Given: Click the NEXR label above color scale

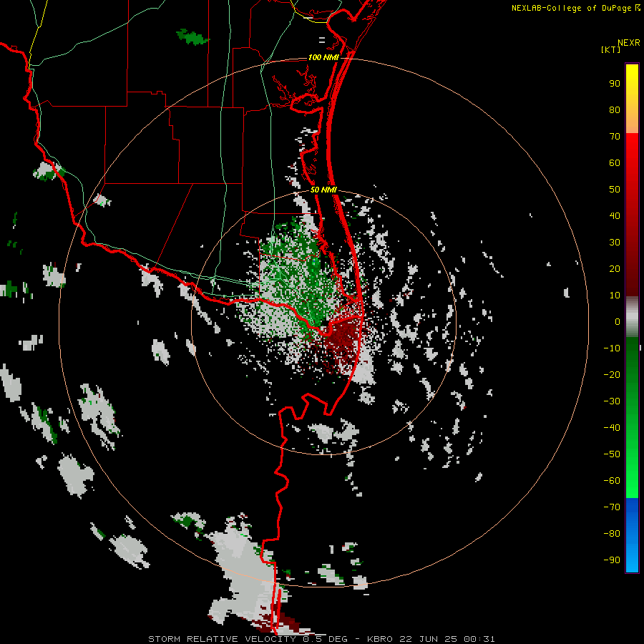Looking at the screenshot, I should pos(629,43).
